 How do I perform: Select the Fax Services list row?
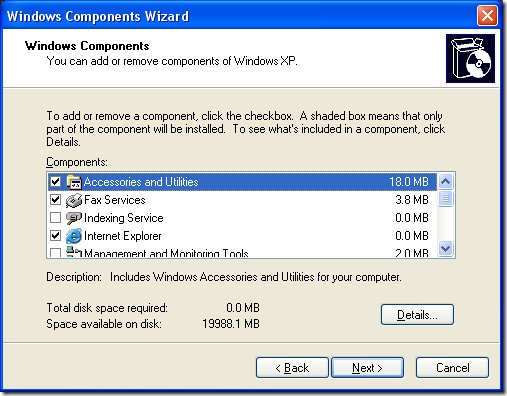pyautogui.click(x=242, y=200)
